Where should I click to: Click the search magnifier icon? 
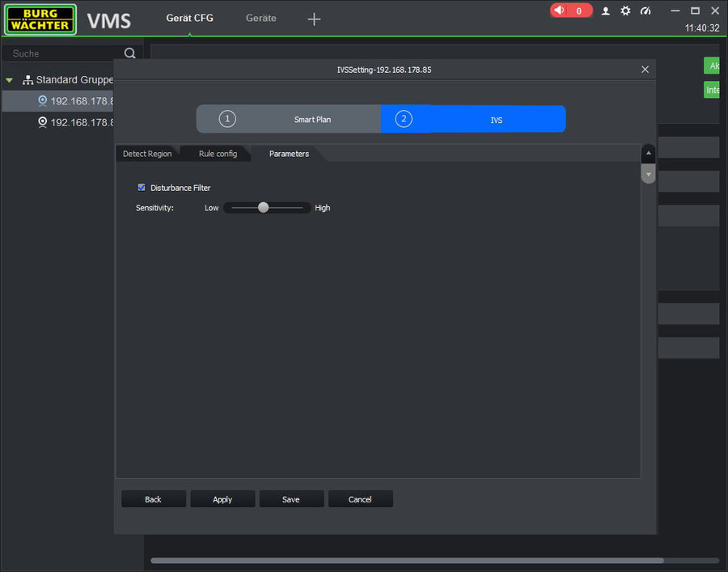[x=129, y=53]
